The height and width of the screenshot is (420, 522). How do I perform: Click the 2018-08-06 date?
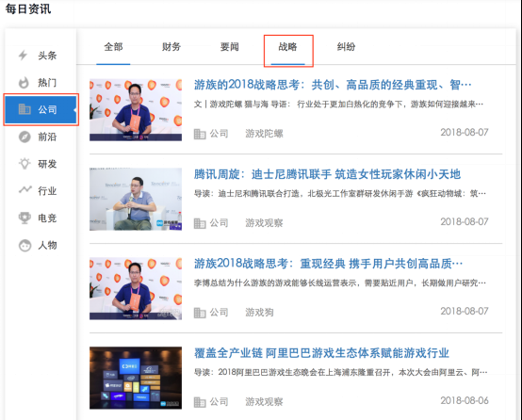click(465, 400)
